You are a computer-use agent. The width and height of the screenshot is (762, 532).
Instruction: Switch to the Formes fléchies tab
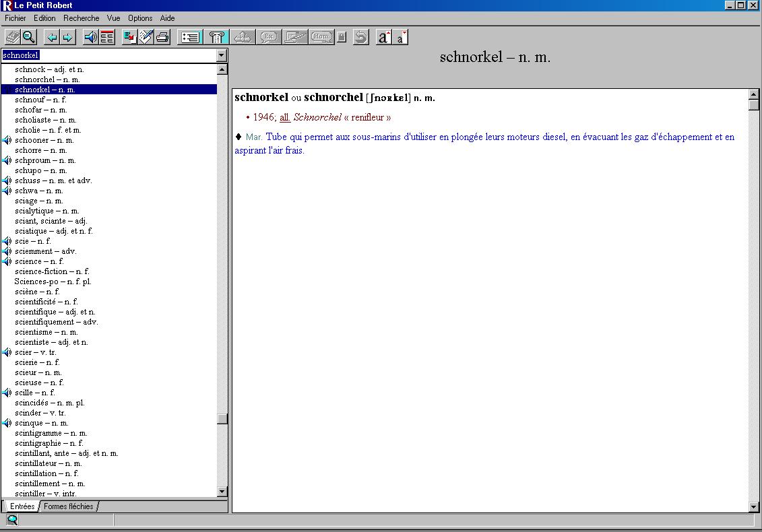[69, 506]
